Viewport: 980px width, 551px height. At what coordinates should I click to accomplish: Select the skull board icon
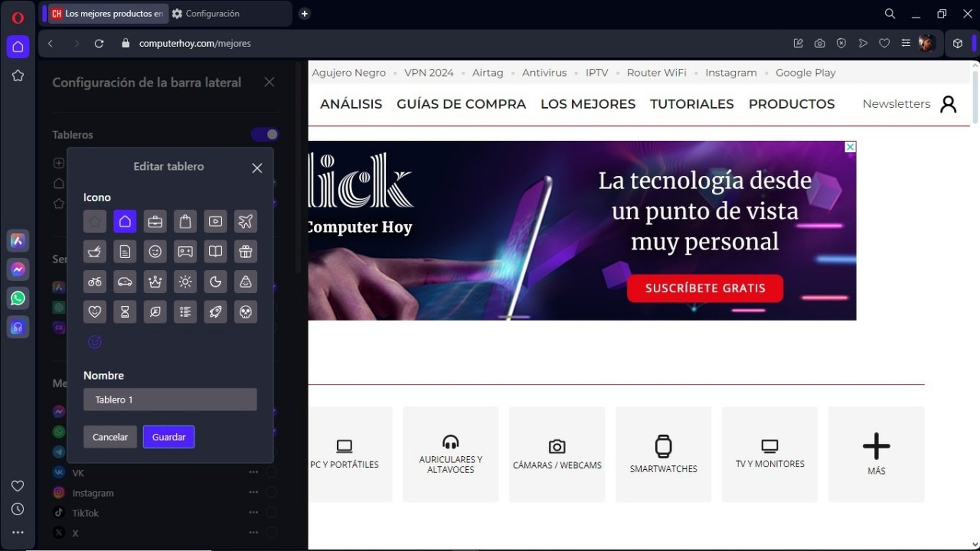click(x=245, y=312)
